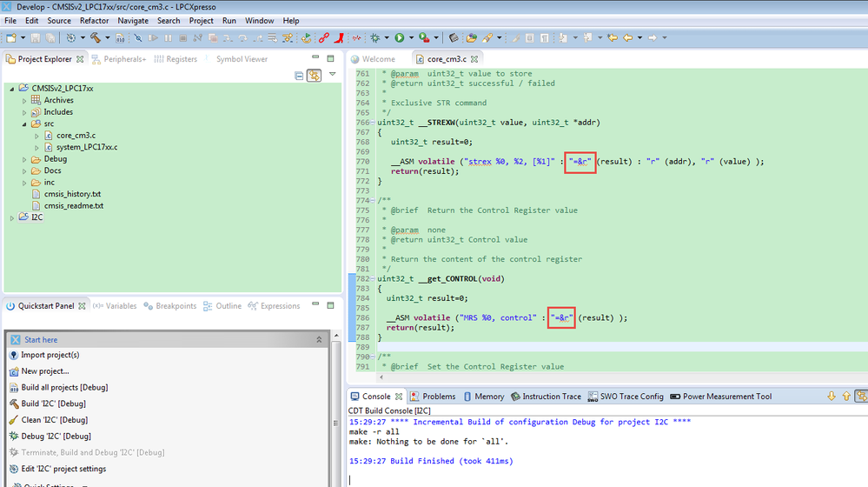Click the Forward navigation arrow icon
Viewport: 868px width, 487px height.
(653, 37)
